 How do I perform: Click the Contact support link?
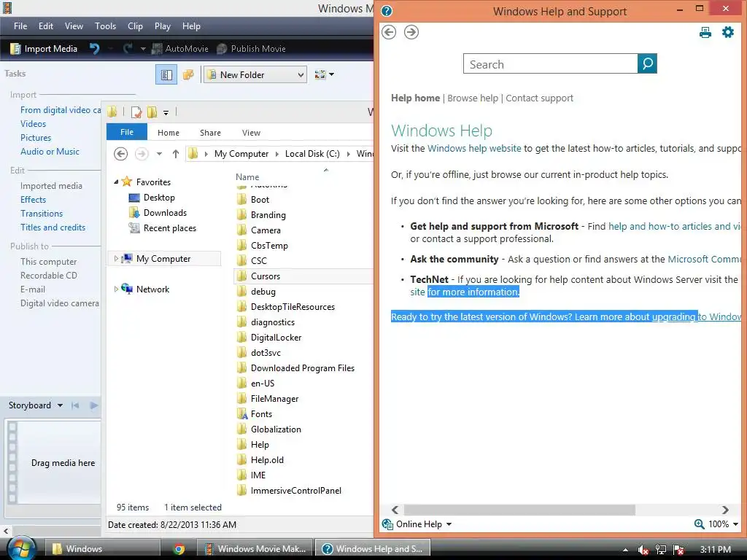click(539, 98)
